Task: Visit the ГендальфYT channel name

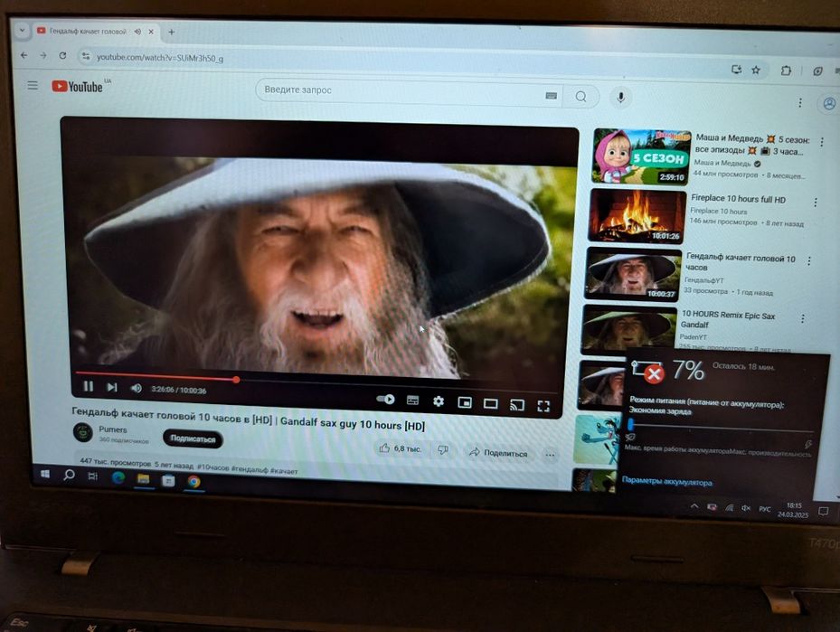Action: coord(704,280)
